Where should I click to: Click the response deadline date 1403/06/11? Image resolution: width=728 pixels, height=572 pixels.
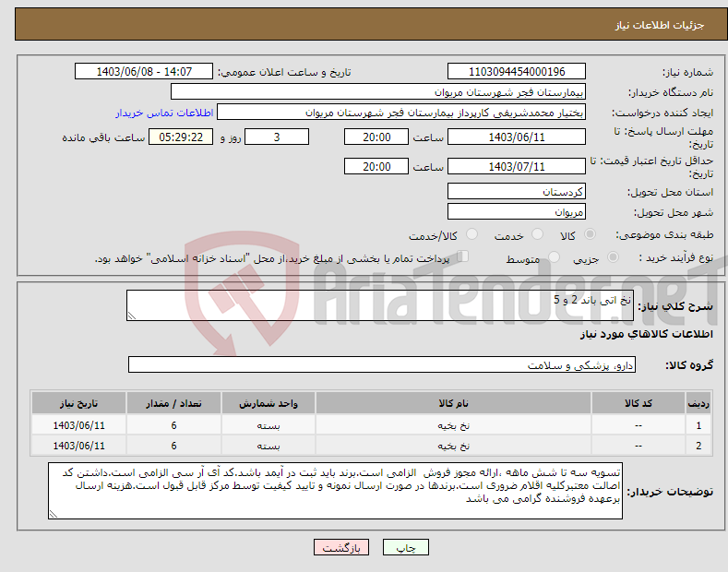coord(517,137)
